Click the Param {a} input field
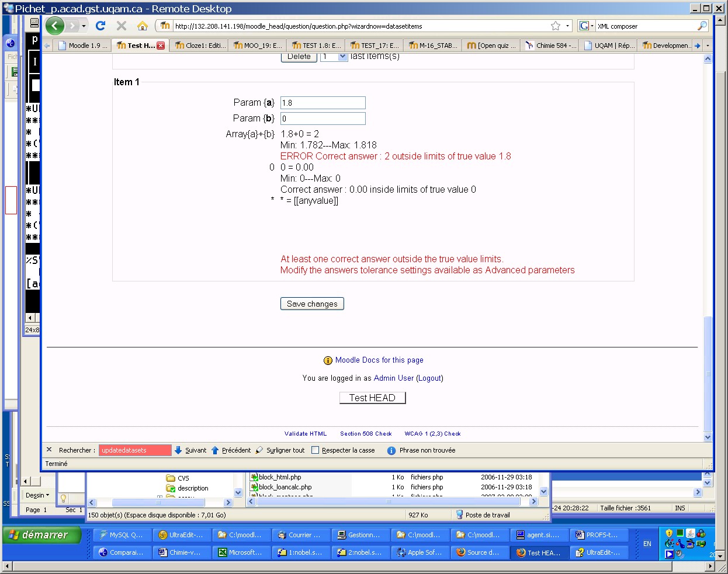 tap(323, 103)
